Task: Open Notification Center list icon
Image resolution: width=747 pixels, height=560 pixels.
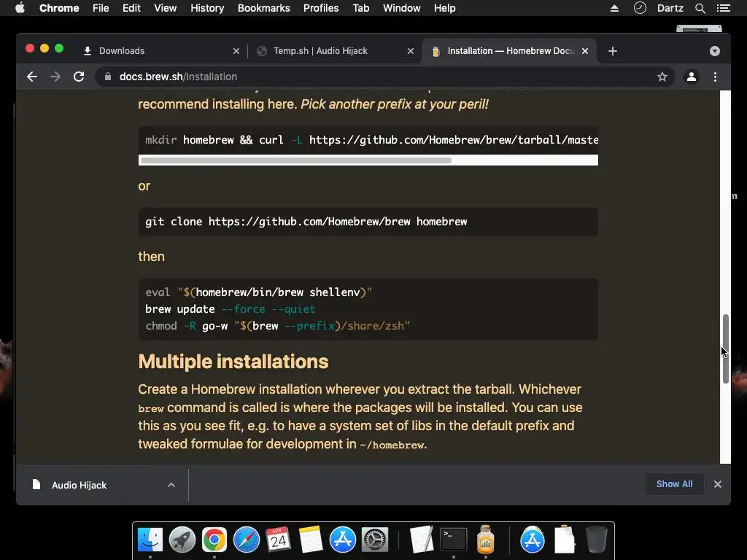Action: coord(723,8)
